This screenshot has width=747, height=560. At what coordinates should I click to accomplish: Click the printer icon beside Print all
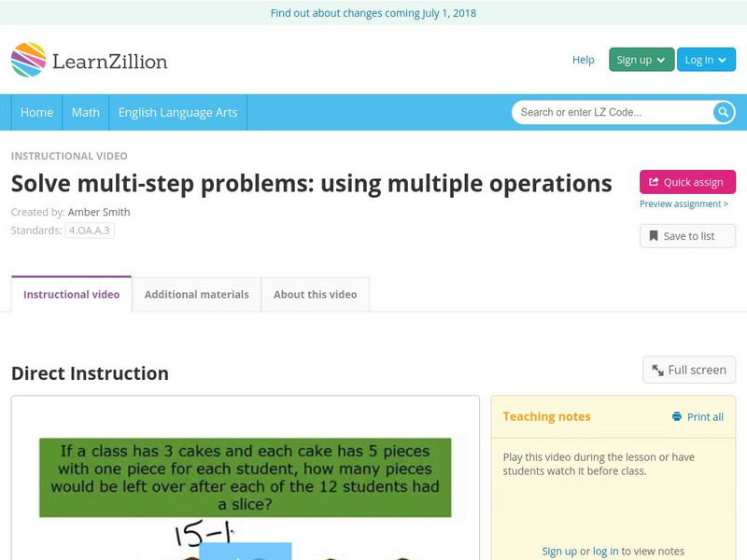tap(676, 416)
